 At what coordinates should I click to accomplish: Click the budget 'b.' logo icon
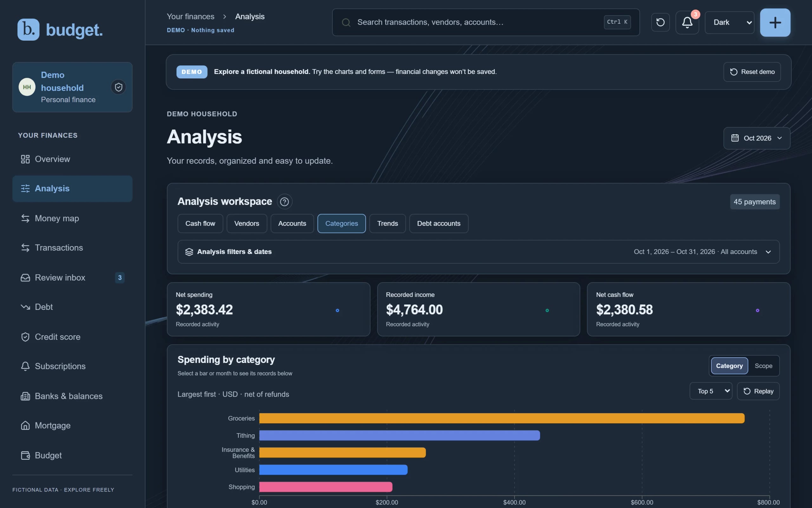[28, 30]
